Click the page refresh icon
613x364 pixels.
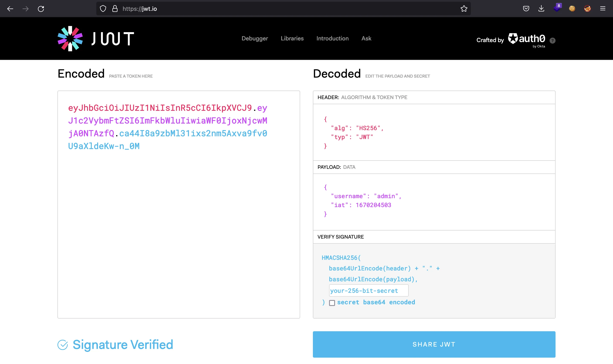coord(41,9)
